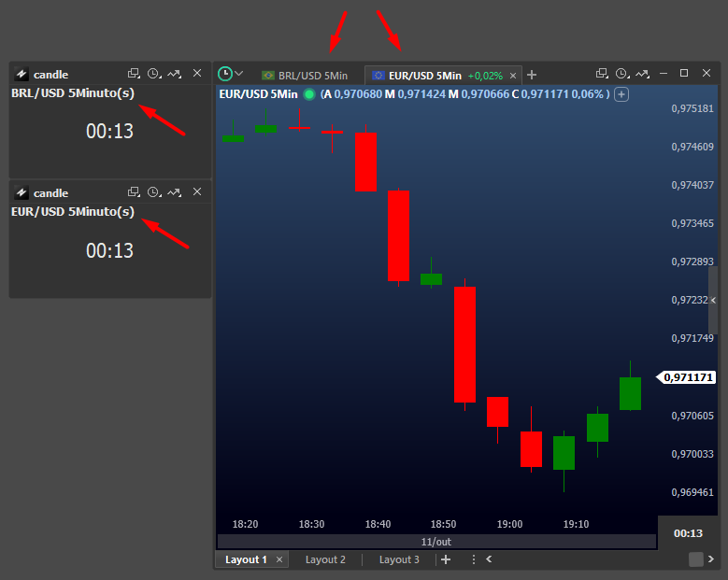This screenshot has height=580, width=728.
Task: Click the link-window icon in main chart title bar
Action: click(x=602, y=74)
